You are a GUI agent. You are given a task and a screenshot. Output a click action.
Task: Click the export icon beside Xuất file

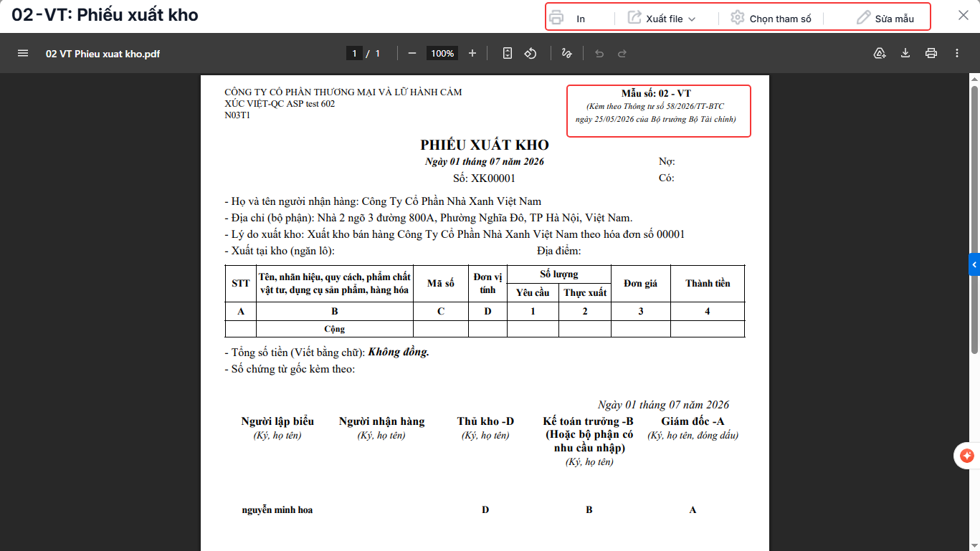coord(634,18)
